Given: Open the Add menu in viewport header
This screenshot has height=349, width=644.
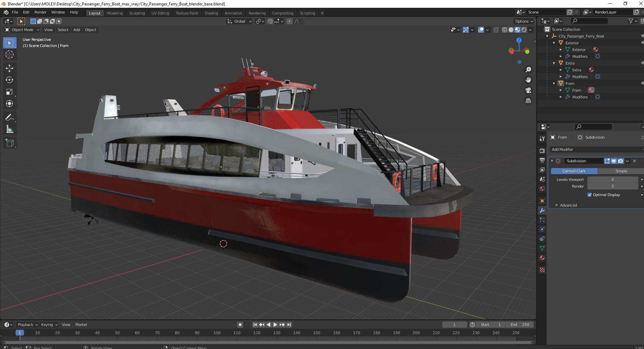Looking at the screenshot, I should (x=77, y=30).
